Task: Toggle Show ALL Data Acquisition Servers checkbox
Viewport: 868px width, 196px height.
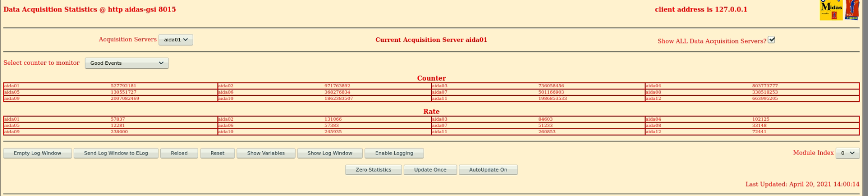Action: point(771,40)
